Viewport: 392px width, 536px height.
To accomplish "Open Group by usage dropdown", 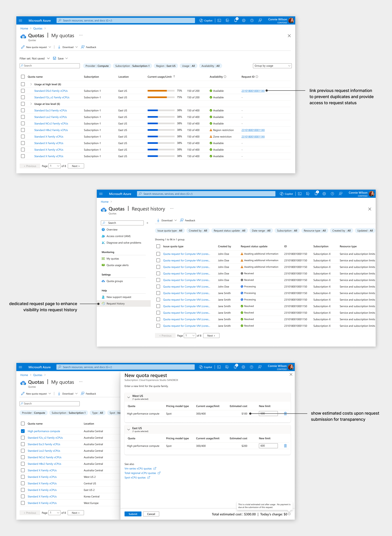I will point(272,66).
